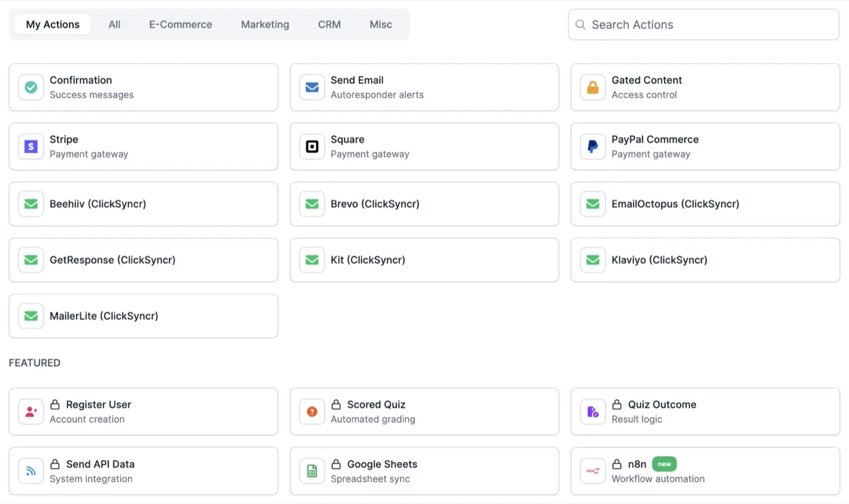Click the lock icon beside Google Sheets
Image resolution: width=849 pixels, height=504 pixels.
click(335, 464)
